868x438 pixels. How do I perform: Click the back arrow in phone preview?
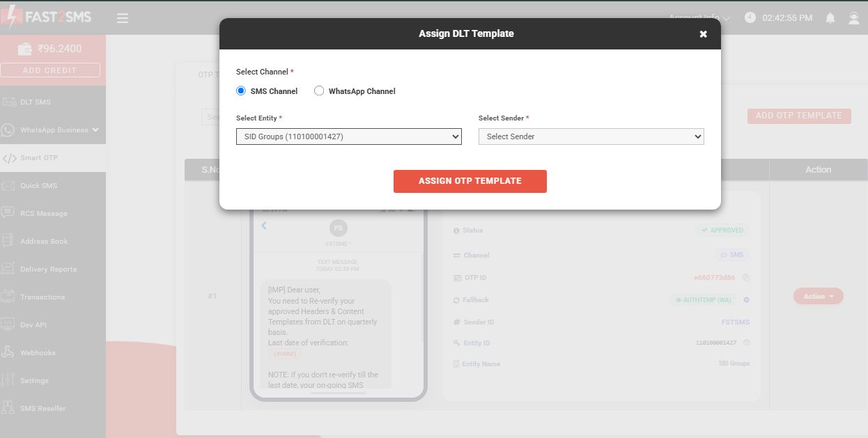[x=264, y=226]
